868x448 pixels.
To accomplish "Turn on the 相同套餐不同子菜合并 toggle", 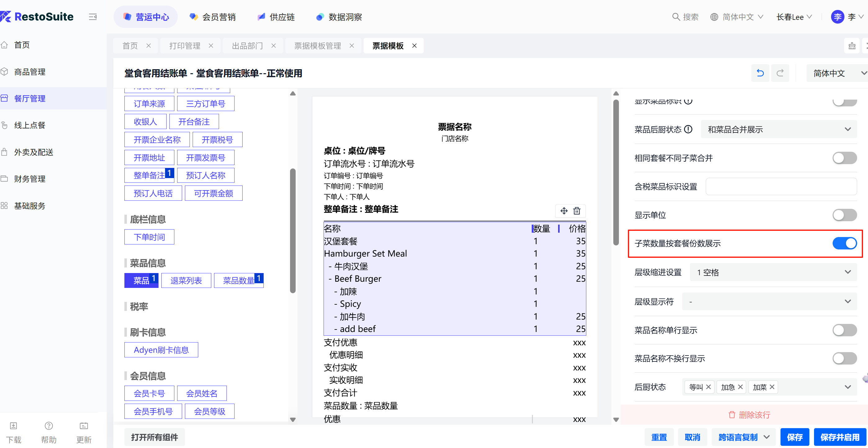I will click(x=844, y=158).
